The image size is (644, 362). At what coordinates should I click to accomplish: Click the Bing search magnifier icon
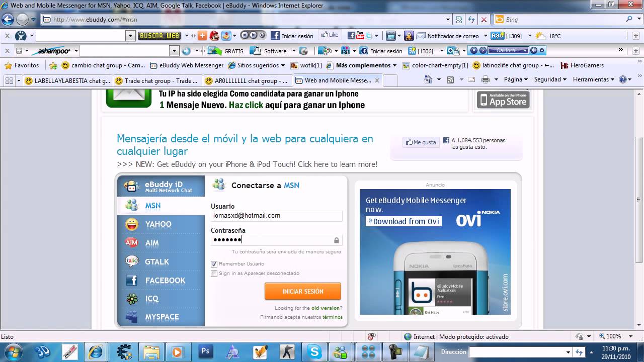pos(629,19)
